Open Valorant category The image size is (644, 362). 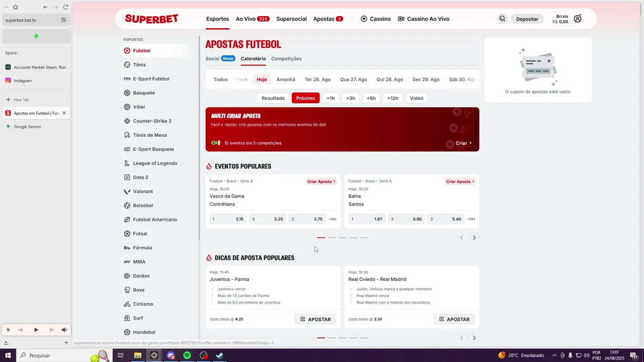click(x=138, y=192)
